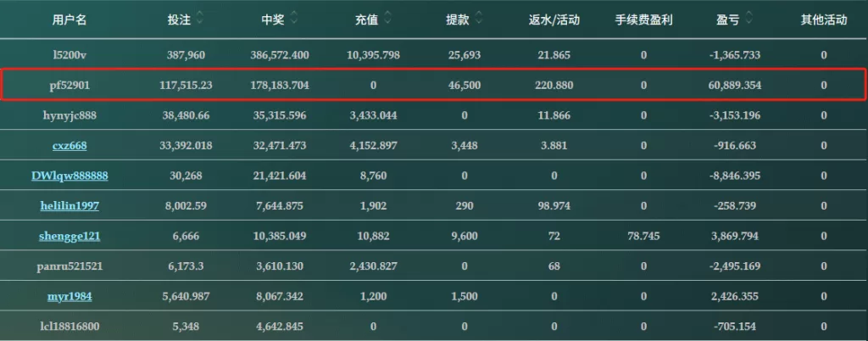This screenshot has height=341, width=868.
Task: Sort by 投注 column arrows
Action: pyautogui.click(x=199, y=20)
